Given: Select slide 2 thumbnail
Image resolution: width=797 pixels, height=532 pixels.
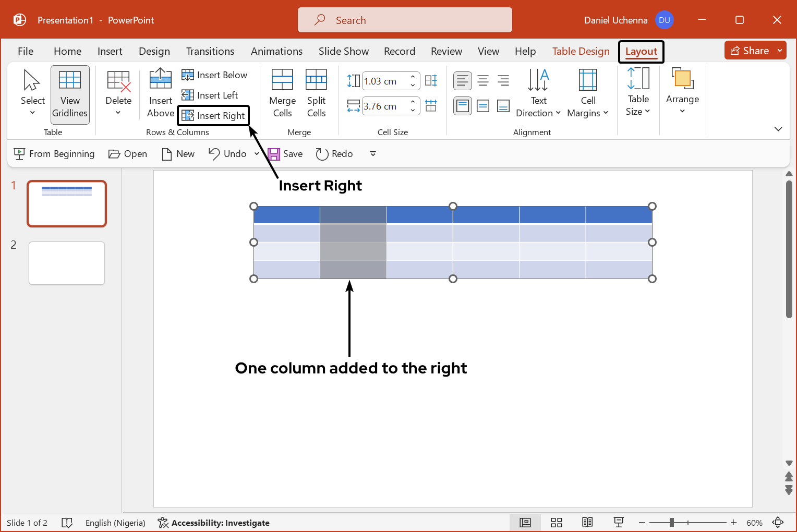Looking at the screenshot, I should [67, 263].
